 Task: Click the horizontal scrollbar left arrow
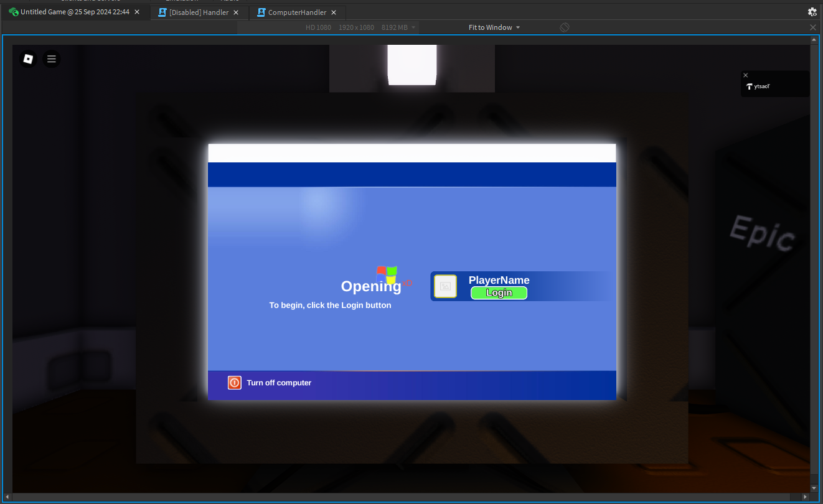(7, 497)
